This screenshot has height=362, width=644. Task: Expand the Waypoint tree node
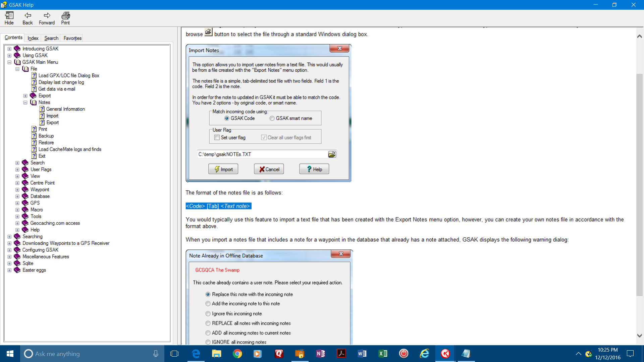click(17, 190)
